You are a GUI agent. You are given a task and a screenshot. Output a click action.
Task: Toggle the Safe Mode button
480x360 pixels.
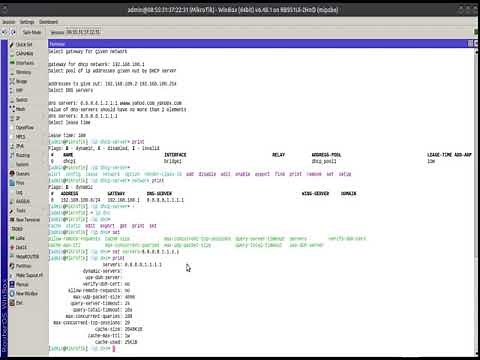(x=32, y=32)
